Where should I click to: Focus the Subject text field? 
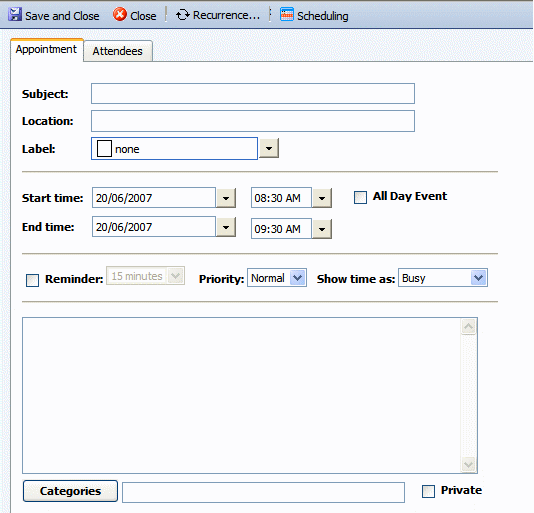(253, 93)
